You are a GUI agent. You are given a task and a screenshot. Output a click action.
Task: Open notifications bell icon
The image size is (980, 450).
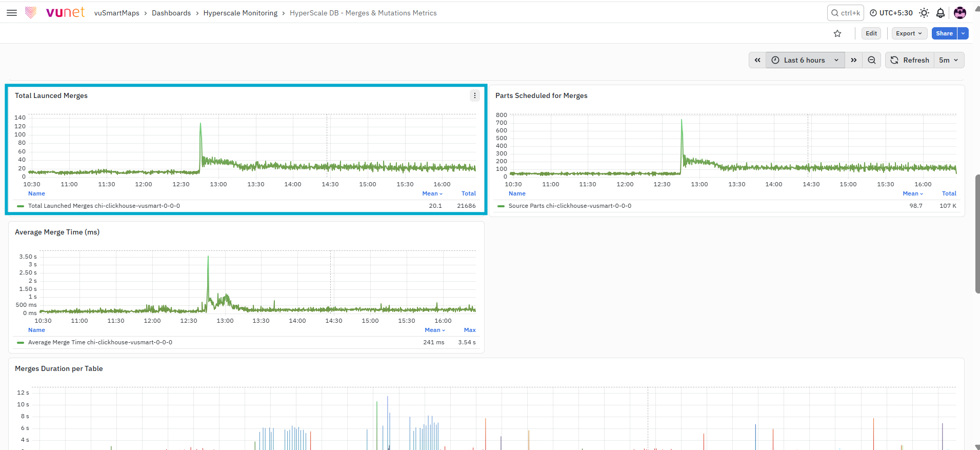(941, 13)
